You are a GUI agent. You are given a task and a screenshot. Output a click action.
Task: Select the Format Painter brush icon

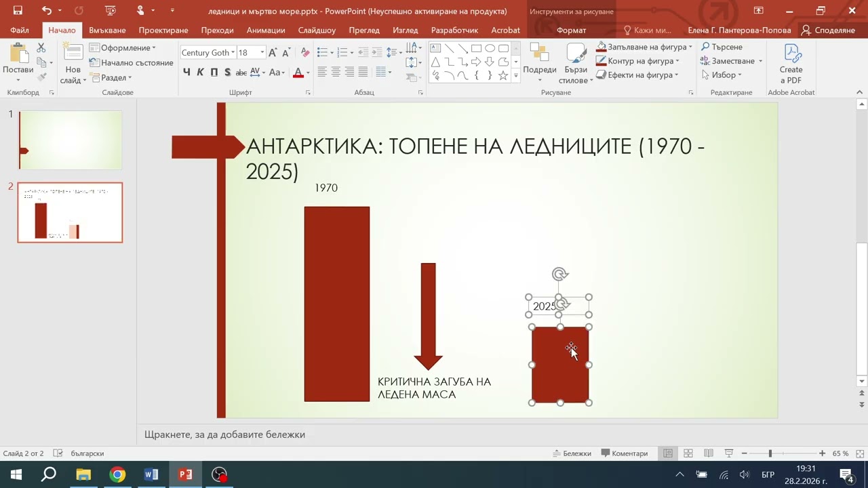tap(41, 77)
